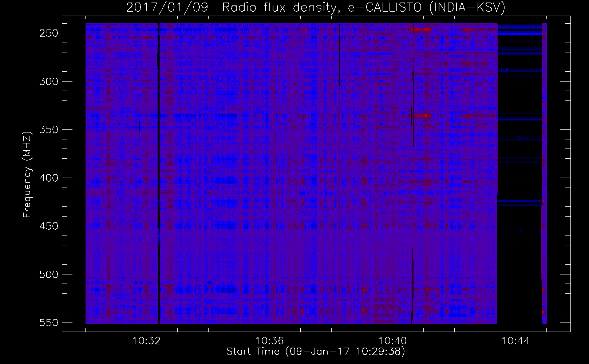Click the plot title "2017/01/09 Radio flux density, e-CALLISTO (INDIA-KSV)"
Screen dimensions: 589x364
(x=316, y=7)
